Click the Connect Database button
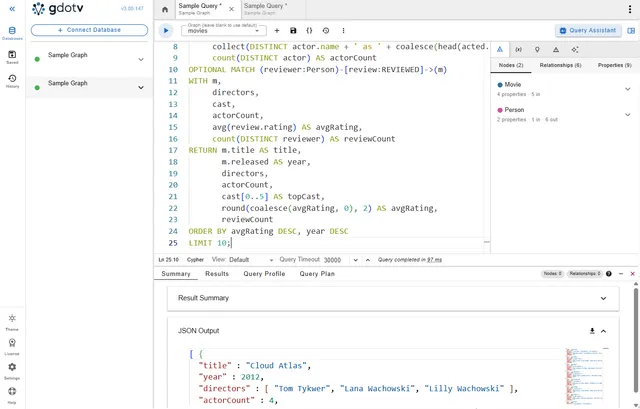 [x=89, y=30]
